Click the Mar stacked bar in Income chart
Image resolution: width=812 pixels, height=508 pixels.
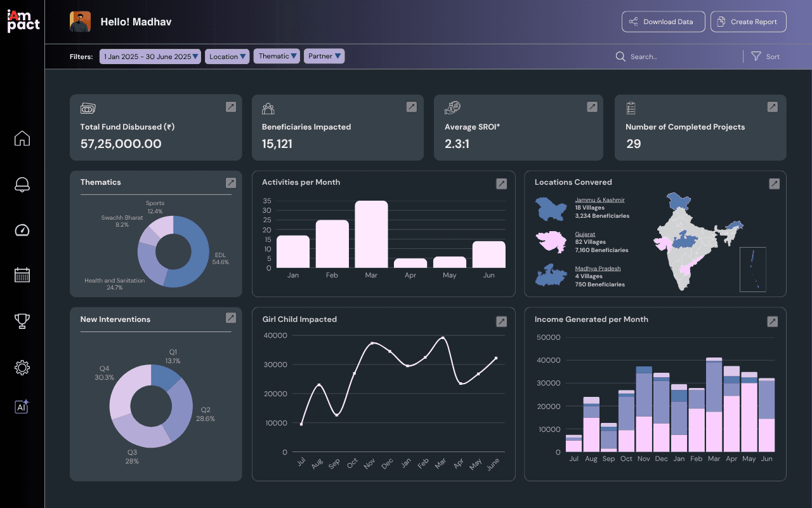[714, 405]
